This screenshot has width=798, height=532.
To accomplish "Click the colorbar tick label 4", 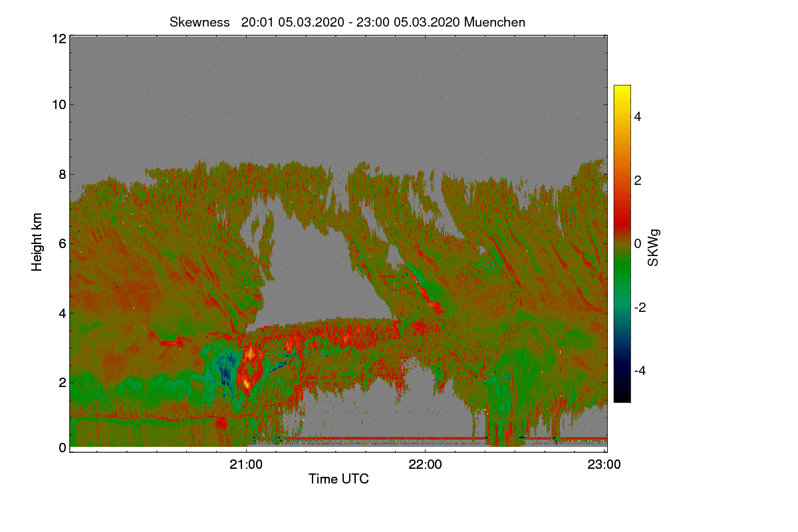I will coord(638,116).
